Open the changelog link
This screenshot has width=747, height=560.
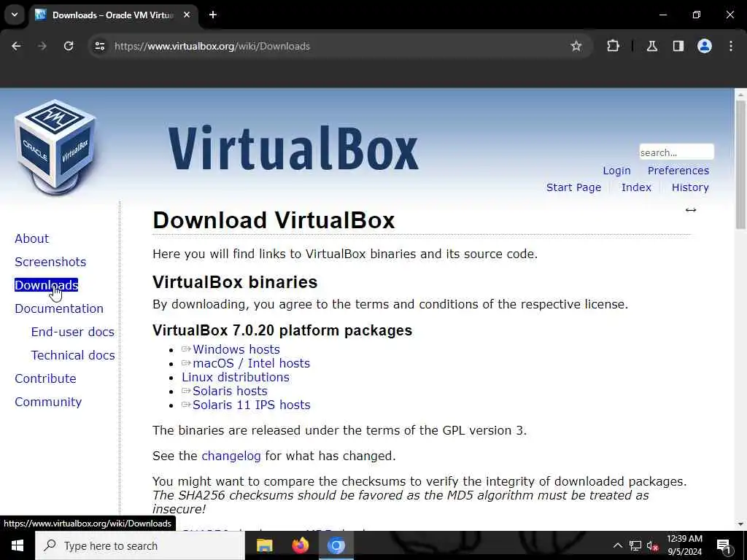point(231,456)
